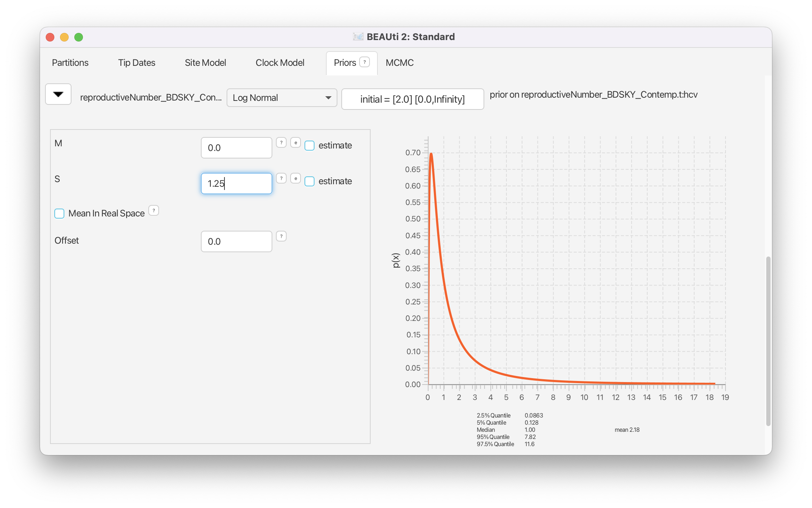Viewport: 812px width, 508px height.
Task: Click the help icon on Priors tab
Action: coord(364,62)
